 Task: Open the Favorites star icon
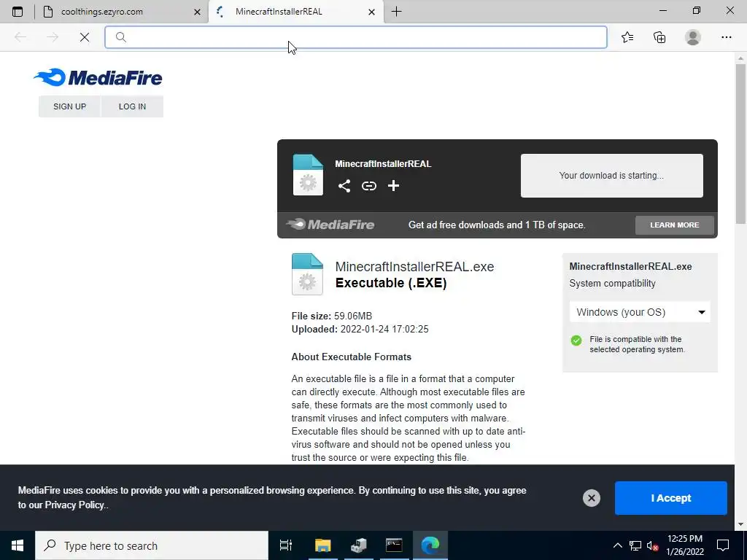(627, 37)
